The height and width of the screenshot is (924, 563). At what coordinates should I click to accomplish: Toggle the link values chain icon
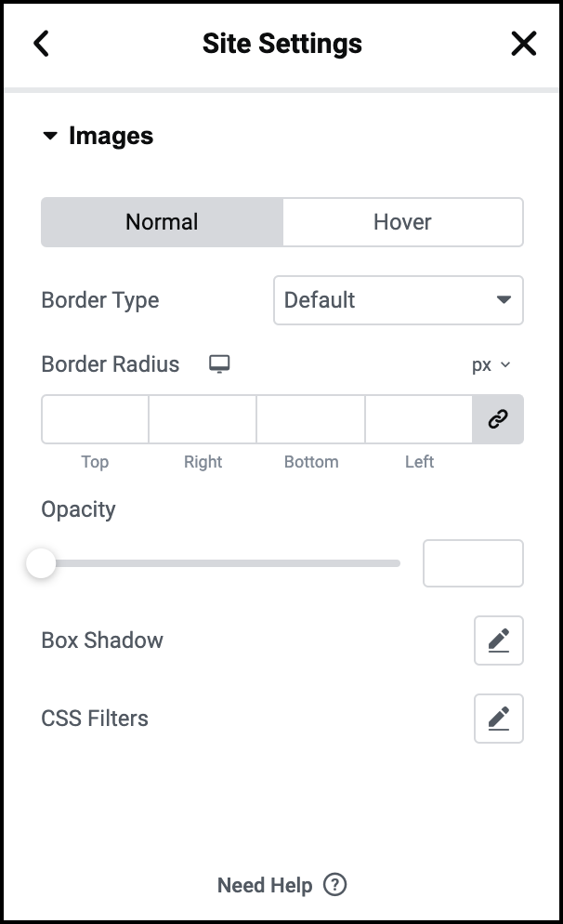498,419
